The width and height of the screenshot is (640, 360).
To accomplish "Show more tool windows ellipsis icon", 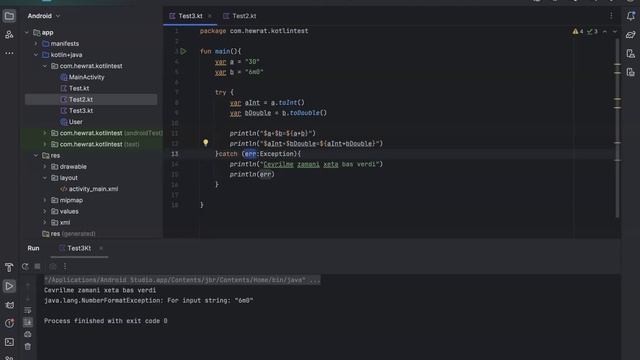I will click(9, 53).
